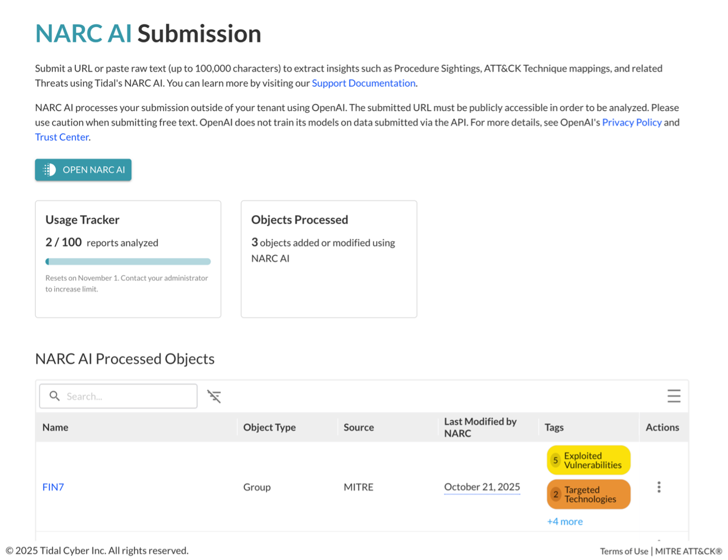Sort by the Name column header
728x560 pixels.
pos(56,428)
